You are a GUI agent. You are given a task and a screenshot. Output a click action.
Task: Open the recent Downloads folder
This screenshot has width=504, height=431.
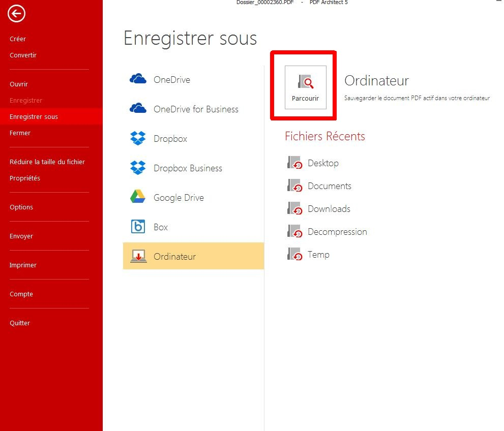pos(329,209)
